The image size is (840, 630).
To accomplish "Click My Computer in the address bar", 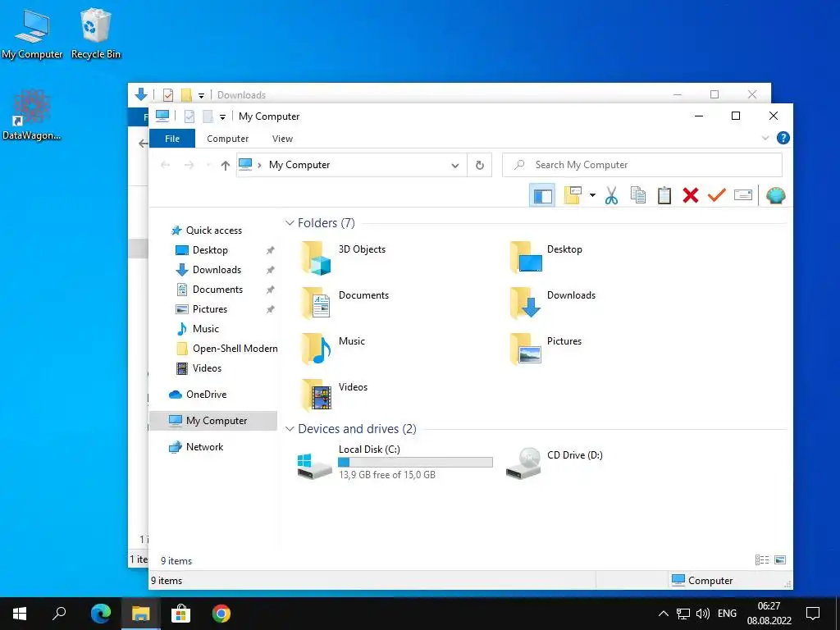I will click(x=299, y=165).
